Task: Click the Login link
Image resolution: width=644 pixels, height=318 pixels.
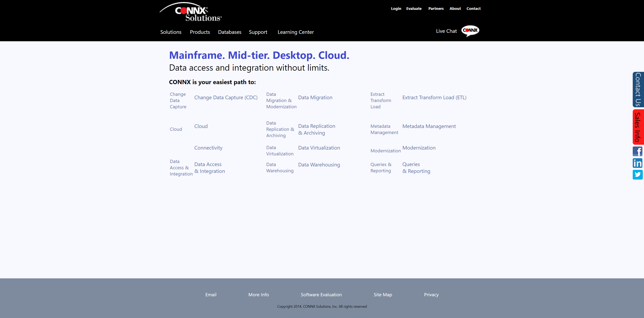Action: coord(396,8)
